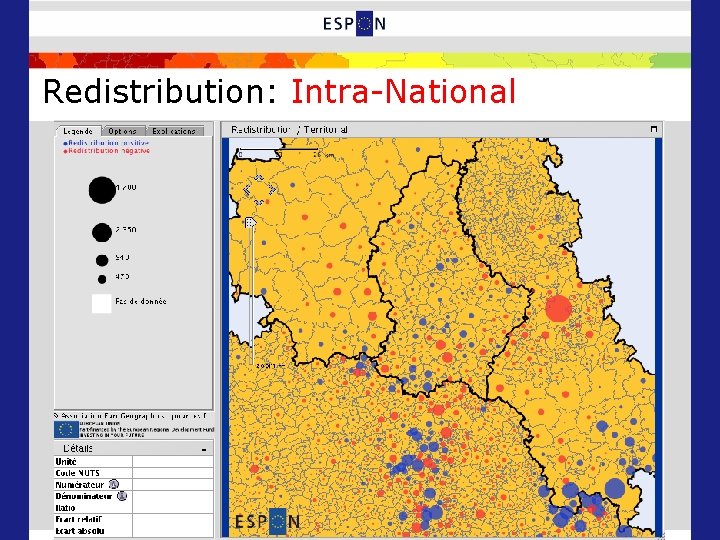720x540 pixels.
Task: Click the large red circle on map
Action: (559, 308)
